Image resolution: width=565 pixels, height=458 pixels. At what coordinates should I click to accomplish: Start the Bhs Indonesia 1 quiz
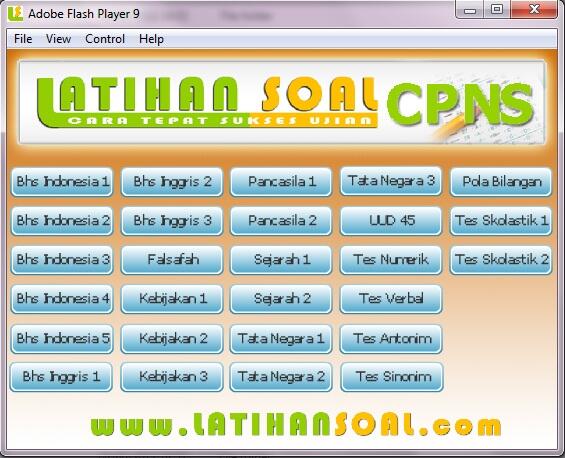click(x=62, y=182)
